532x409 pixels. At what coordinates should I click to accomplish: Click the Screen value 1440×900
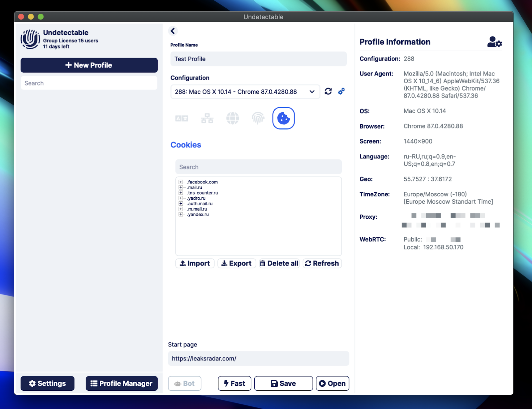pos(418,141)
